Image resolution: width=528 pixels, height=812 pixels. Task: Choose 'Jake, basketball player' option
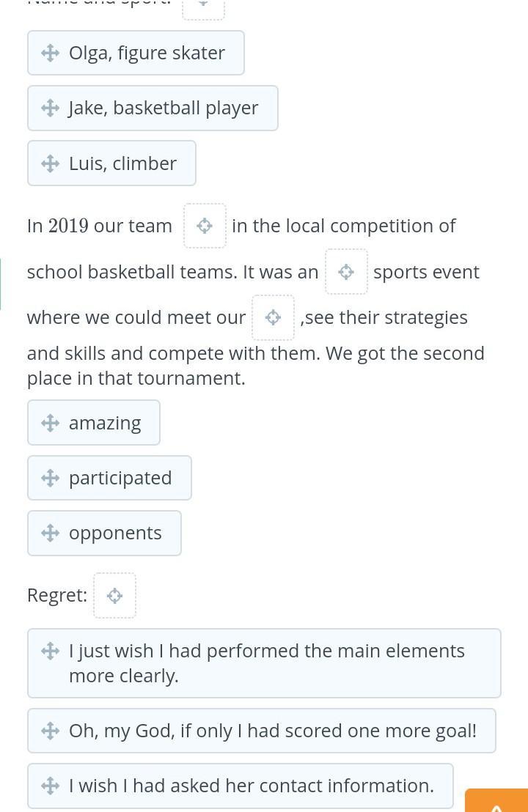pos(163,108)
